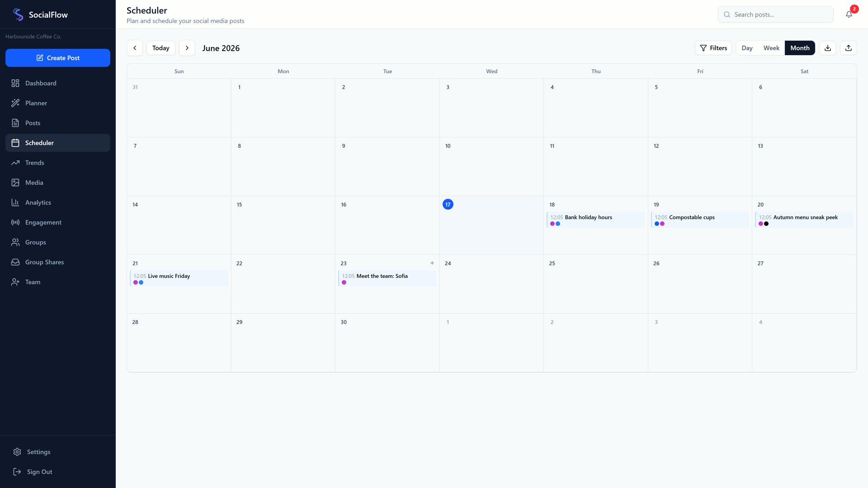Open Analytics in sidebar
The image size is (868, 488).
pos(58,202)
